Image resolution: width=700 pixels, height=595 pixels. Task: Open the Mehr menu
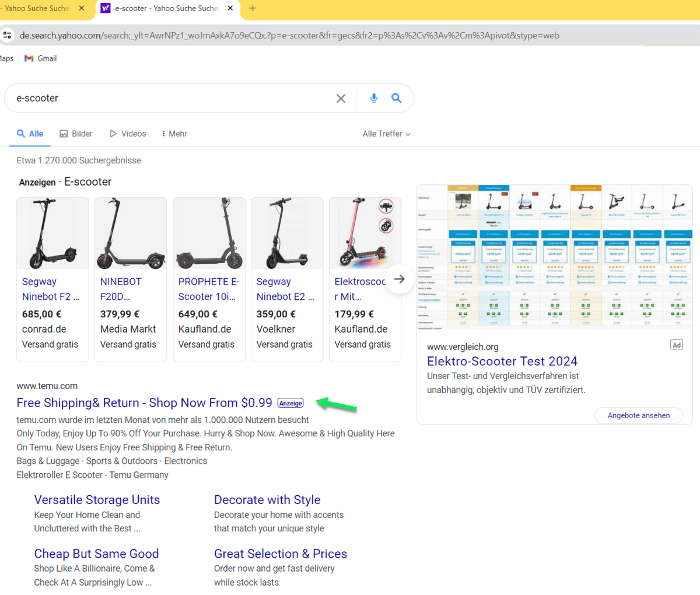174,134
